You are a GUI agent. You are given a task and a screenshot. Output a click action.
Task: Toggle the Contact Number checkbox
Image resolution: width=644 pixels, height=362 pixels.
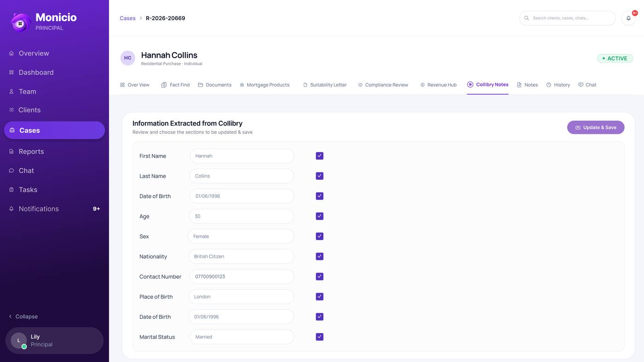(x=320, y=276)
